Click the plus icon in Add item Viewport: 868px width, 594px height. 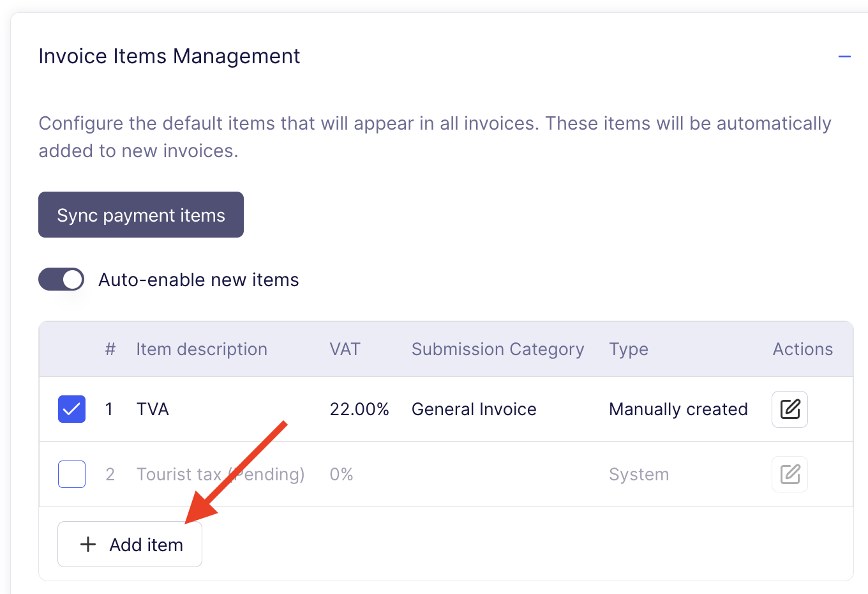[88, 544]
